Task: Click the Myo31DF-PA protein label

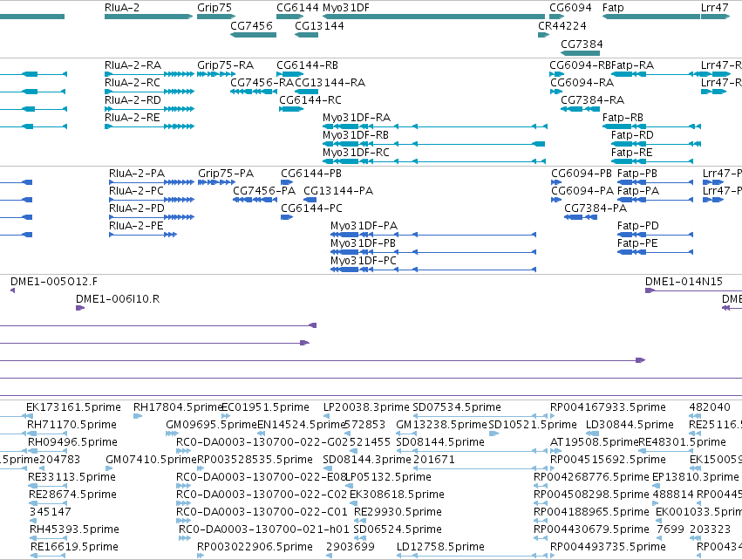Action: click(x=364, y=226)
